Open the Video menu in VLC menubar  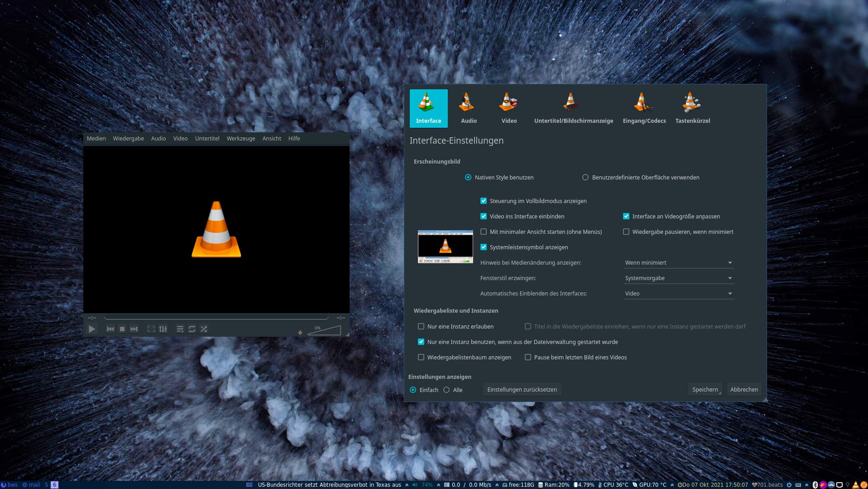(x=180, y=139)
